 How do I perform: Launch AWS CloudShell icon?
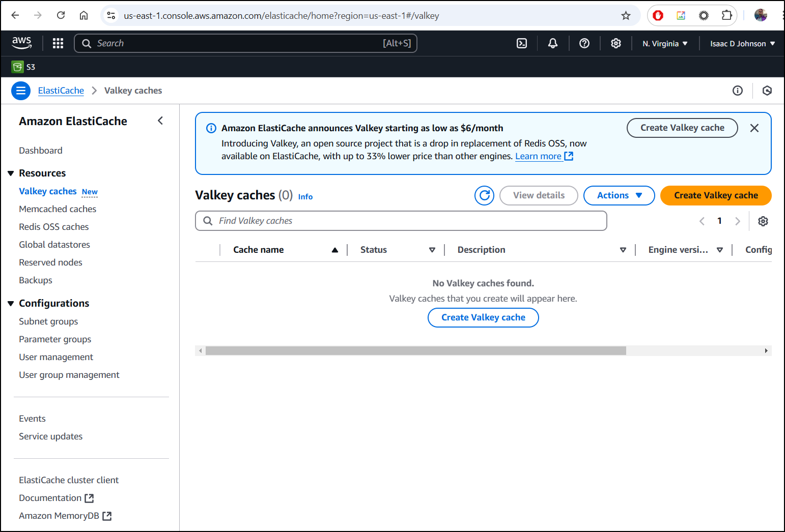coord(522,43)
